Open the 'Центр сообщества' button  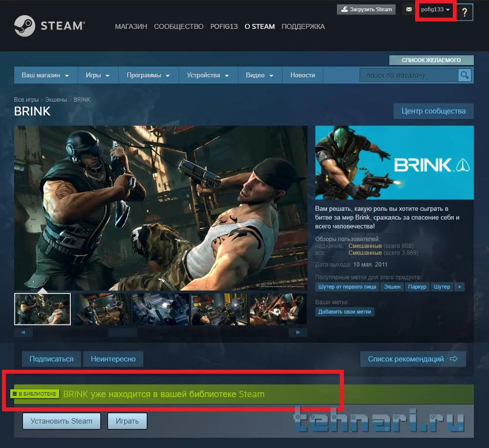tap(433, 111)
